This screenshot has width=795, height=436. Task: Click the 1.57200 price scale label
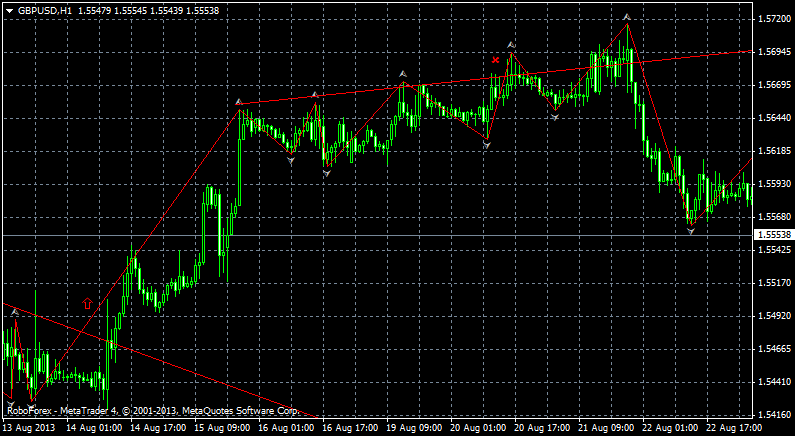774,19
